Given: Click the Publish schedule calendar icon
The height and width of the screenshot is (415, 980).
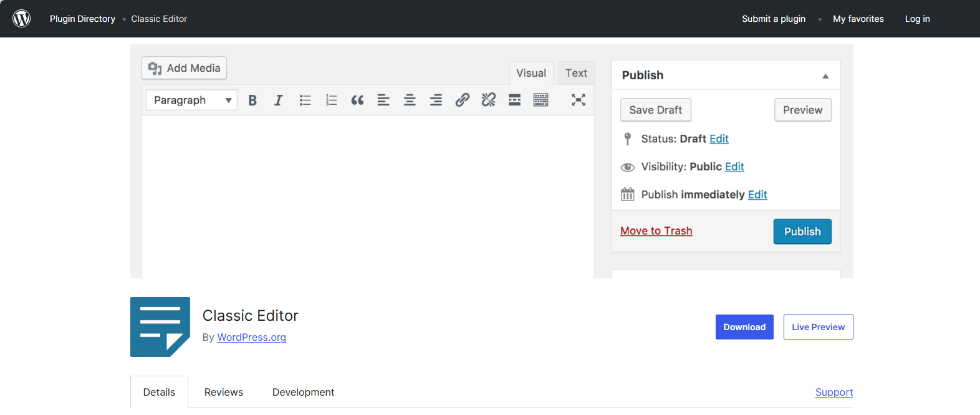Looking at the screenshot, I should click(628, 194).
